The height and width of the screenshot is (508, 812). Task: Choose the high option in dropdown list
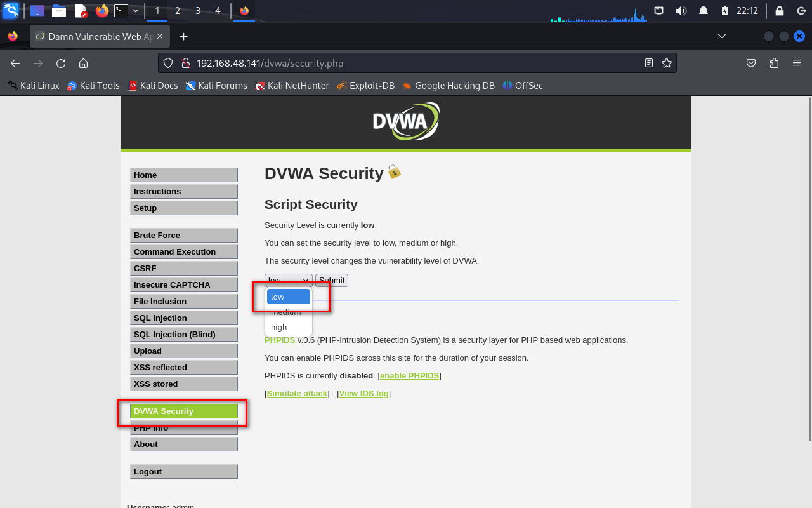289,327
